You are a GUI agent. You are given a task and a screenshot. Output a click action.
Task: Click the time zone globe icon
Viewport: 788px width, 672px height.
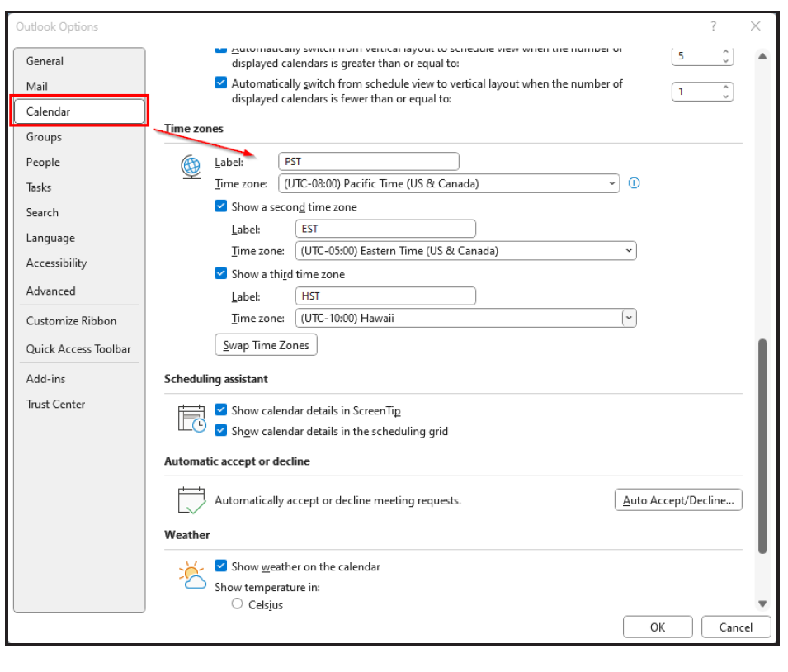(x=191, y=168)
